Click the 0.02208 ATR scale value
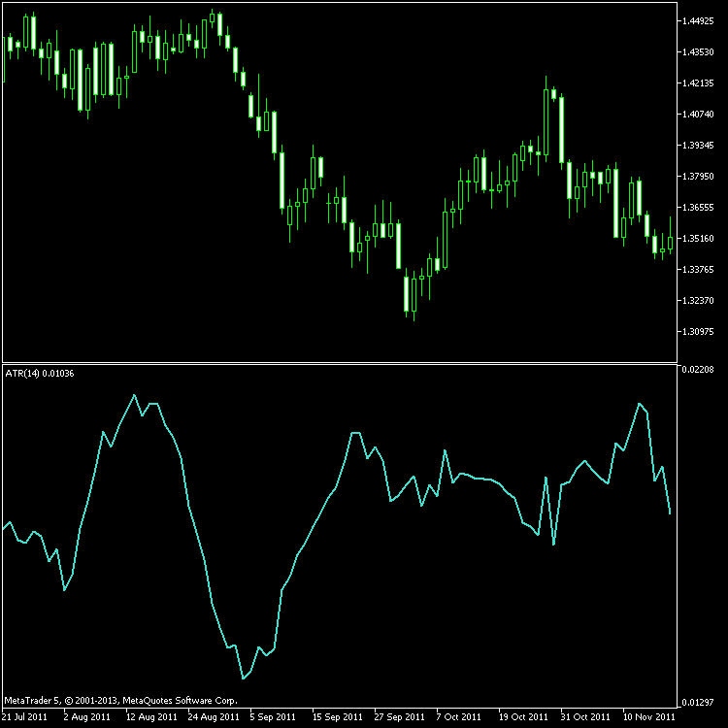This screenshot has width=728, height=728. (699, 370)
